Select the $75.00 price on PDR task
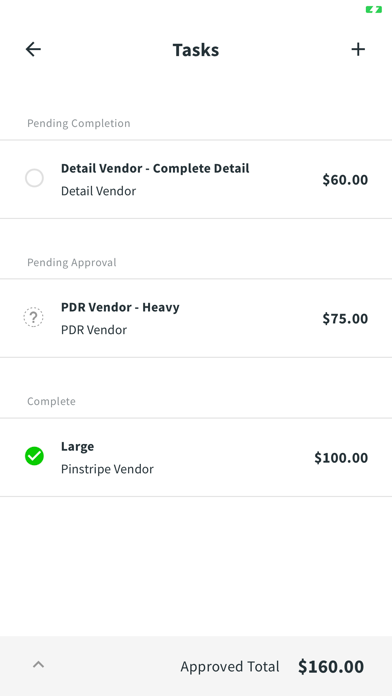 [345, 319]
